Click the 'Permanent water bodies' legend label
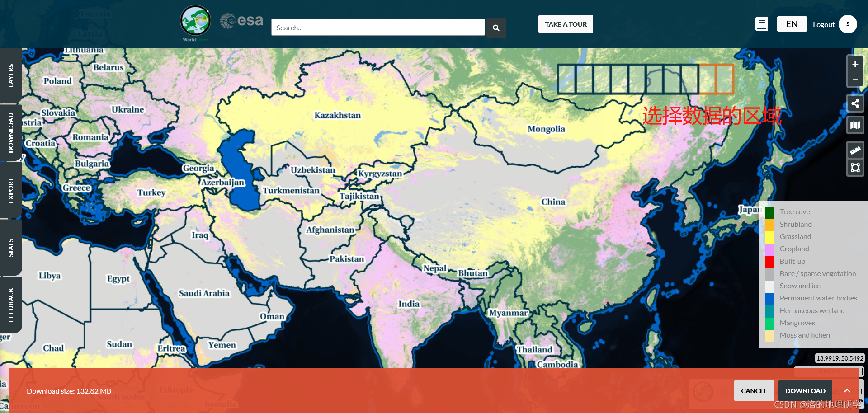The height and width of the screenshot is (413, 868). (818, 298)
